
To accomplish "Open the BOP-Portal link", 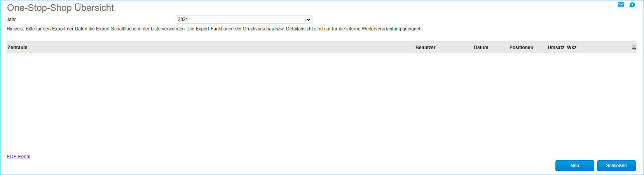I will [x=18, y=157].
